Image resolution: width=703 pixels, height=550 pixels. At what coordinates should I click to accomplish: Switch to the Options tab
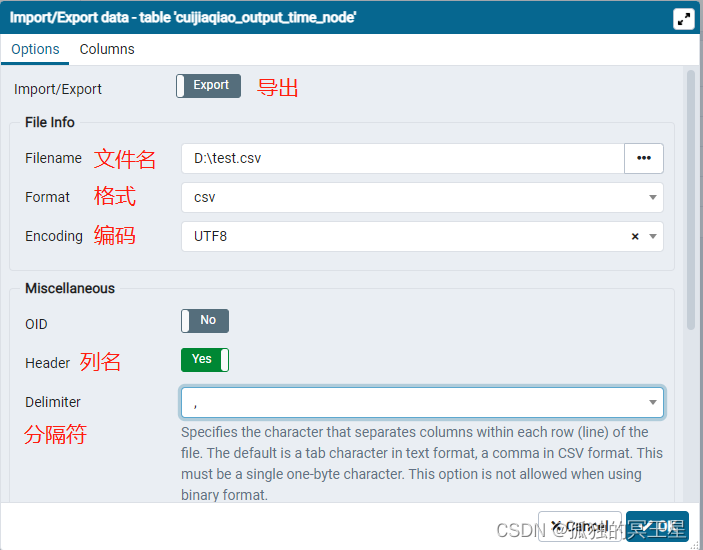[35, 49]
